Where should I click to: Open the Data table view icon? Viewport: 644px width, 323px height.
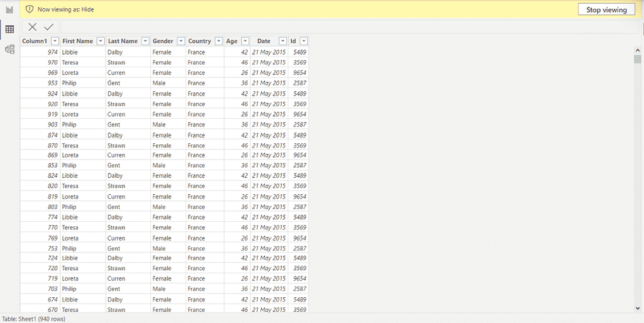pyautogui.click(x=9, y=29)
